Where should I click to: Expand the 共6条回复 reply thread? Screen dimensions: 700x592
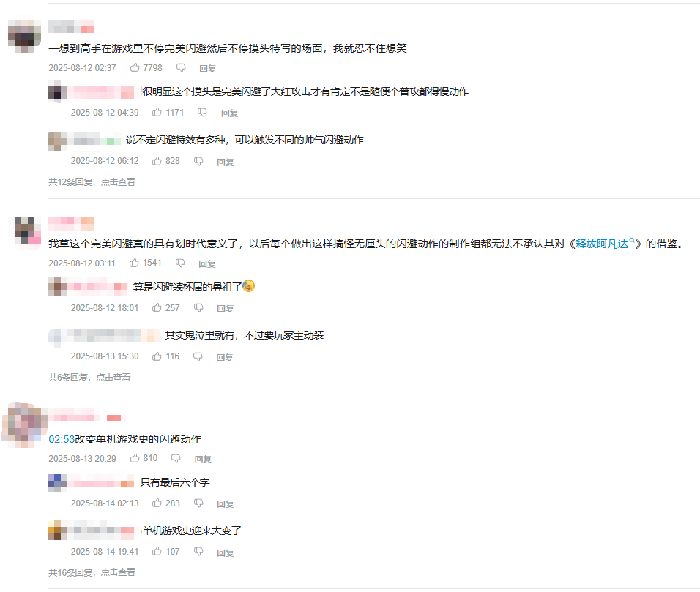coord(89,378)
